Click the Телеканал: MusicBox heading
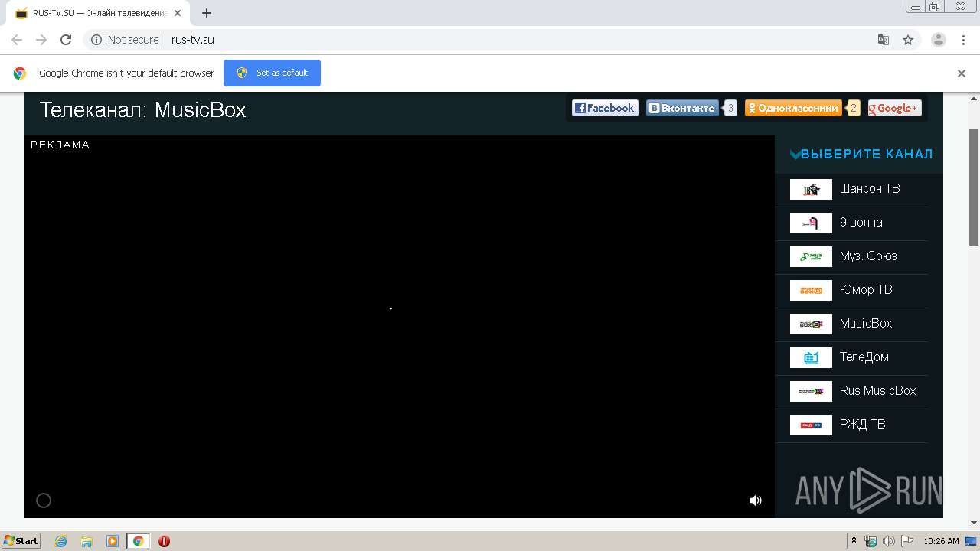Screen dimensions: 980x551 142,110
